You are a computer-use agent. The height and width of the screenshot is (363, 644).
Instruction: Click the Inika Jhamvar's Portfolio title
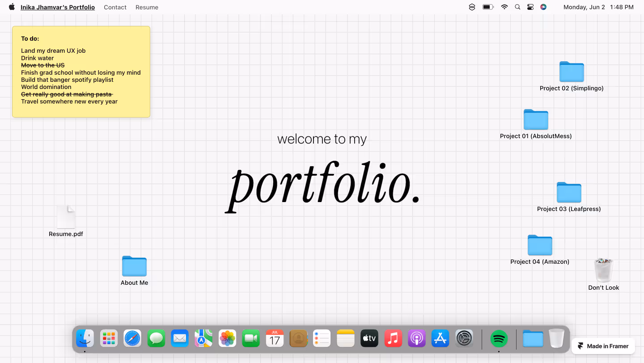pos(57,7)
